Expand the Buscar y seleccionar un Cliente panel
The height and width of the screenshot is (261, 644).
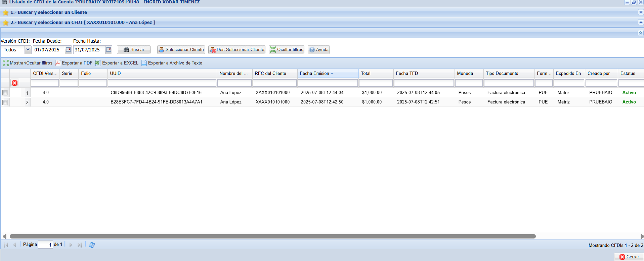click(640, 12)
